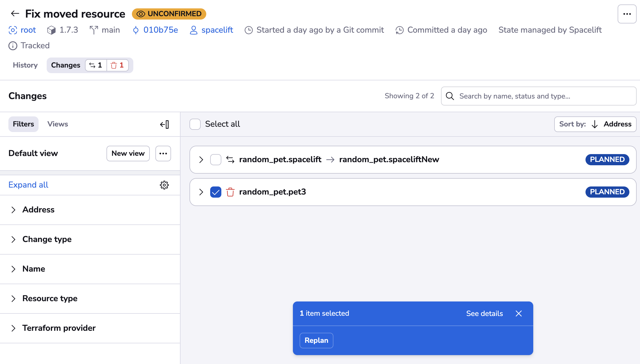Click the info icon beside Tracked
The width and height of the screenshot is (640, 364).
[13, 45]
